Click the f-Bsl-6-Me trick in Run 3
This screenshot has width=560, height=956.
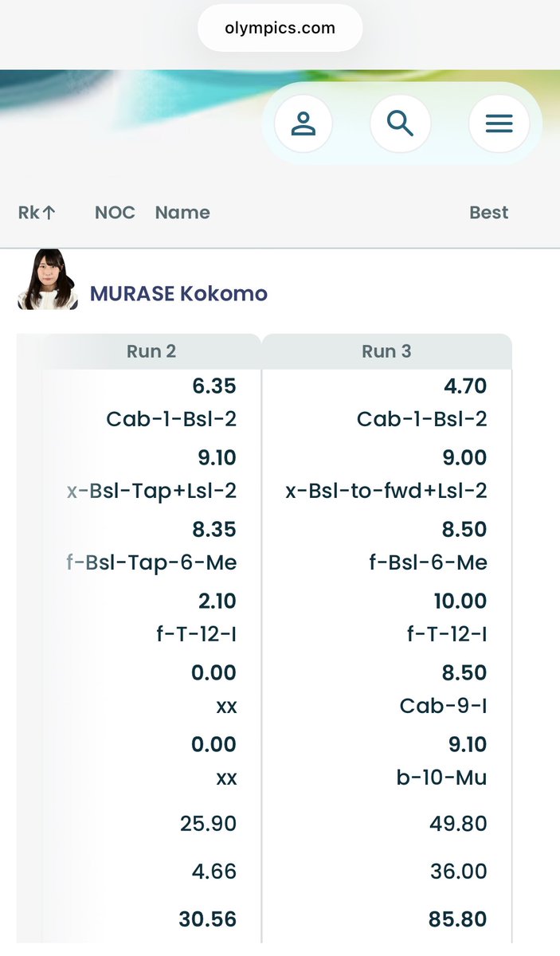coord(428,562)
